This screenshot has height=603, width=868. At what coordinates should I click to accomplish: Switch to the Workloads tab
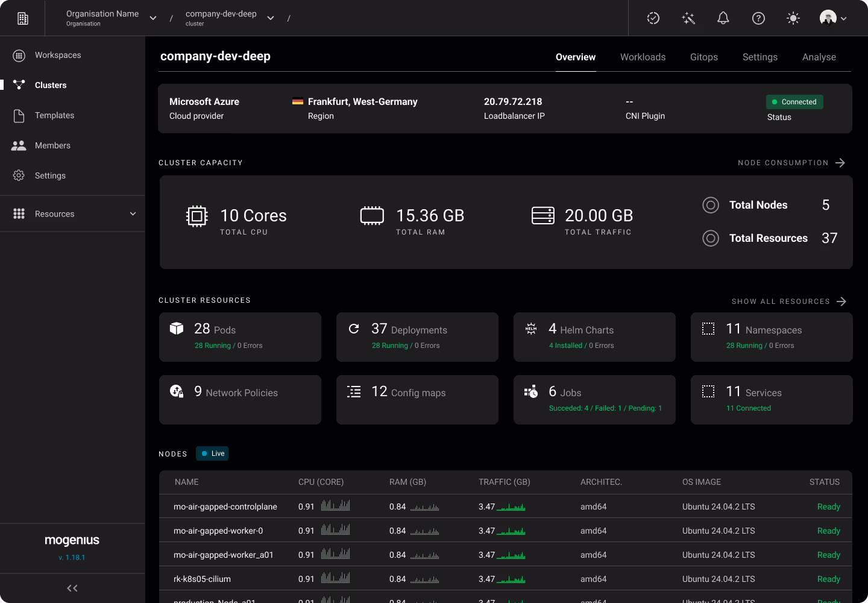coord(643,57)
